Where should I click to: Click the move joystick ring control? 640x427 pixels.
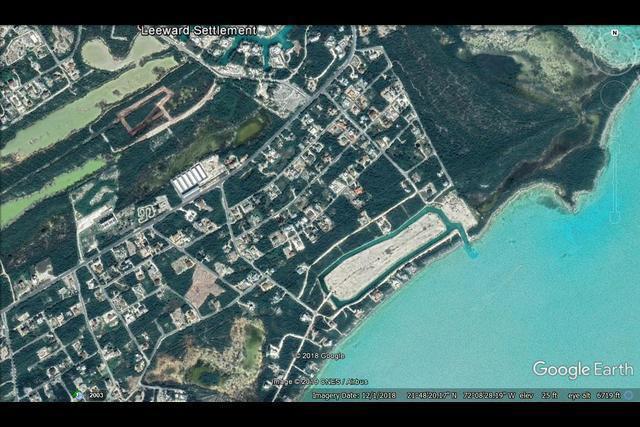pos(616,97)
